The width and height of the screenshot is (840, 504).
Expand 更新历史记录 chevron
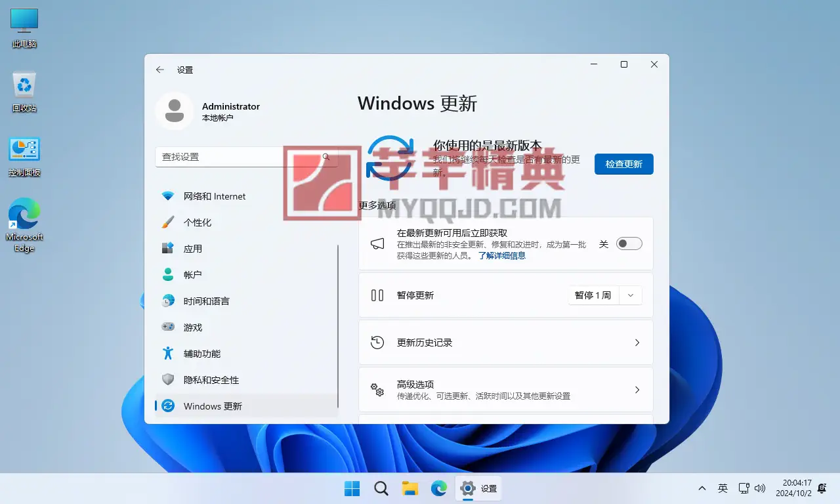click(637, 343)
